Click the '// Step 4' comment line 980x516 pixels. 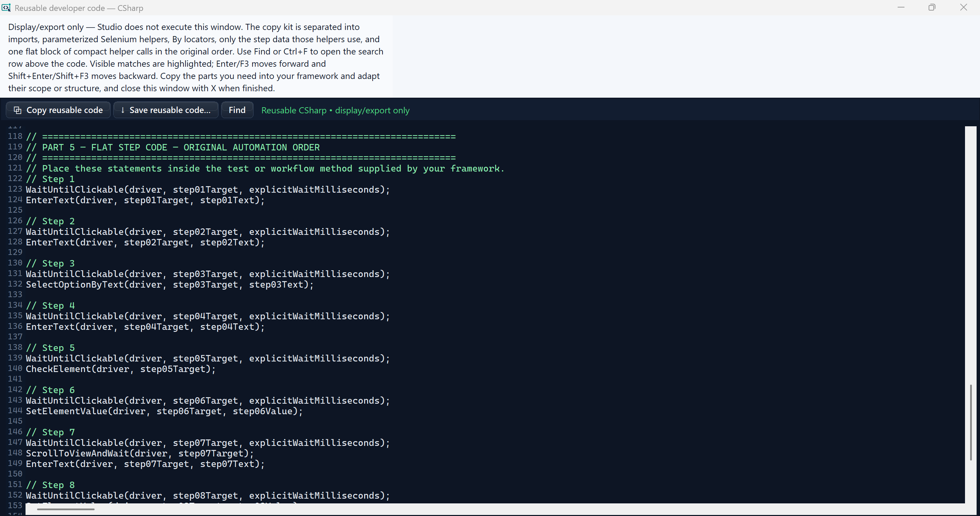(50, 306)
